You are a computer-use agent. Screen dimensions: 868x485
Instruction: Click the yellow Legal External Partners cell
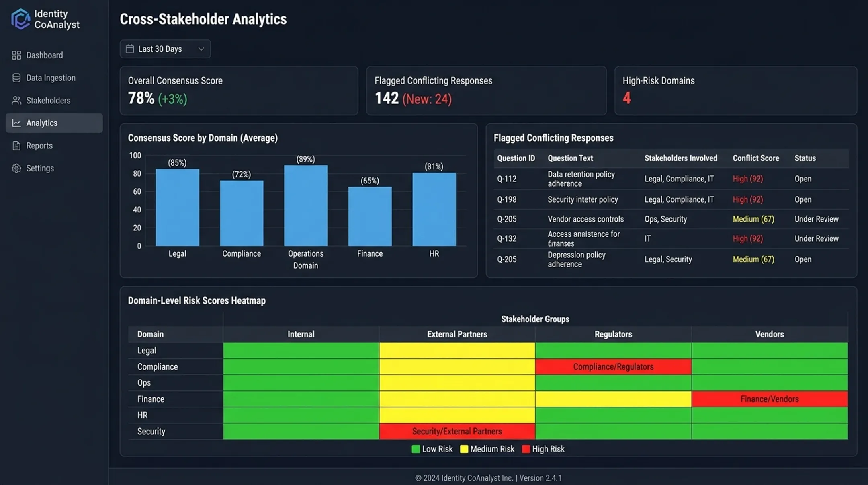click(457, 350)
